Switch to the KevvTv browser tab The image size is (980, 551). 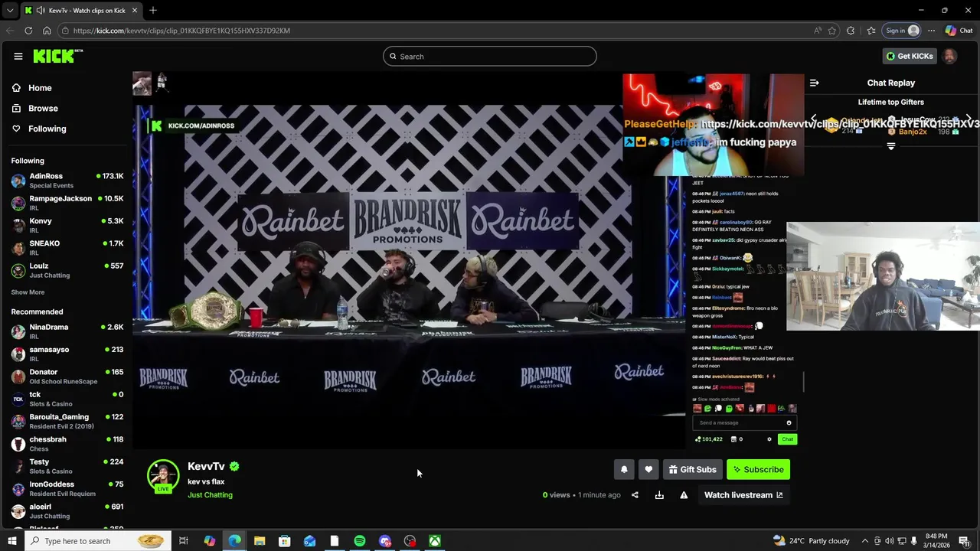80,11
